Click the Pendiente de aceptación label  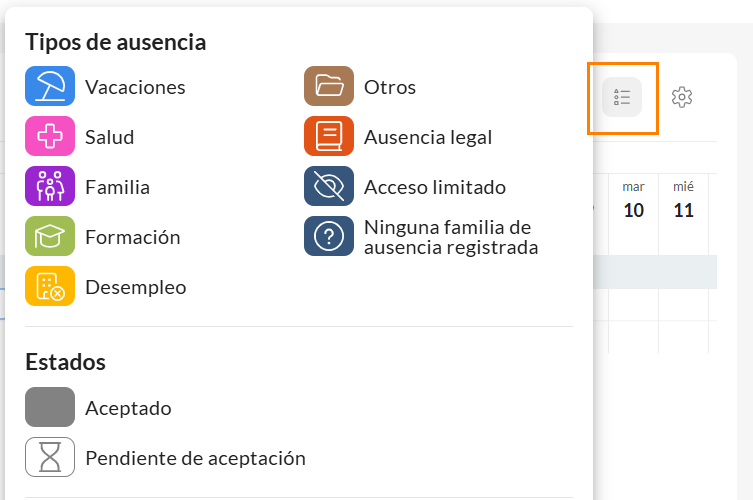(x=195, y=458)
